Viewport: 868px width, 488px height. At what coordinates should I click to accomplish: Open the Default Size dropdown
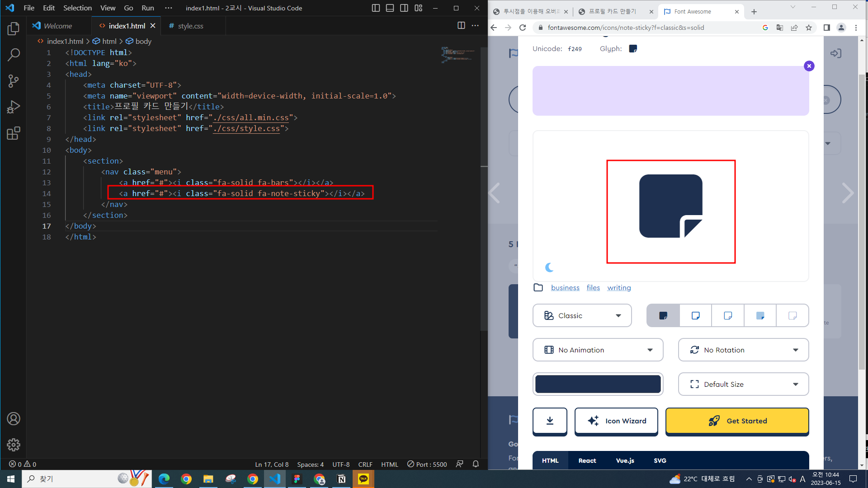click(743, 385)
